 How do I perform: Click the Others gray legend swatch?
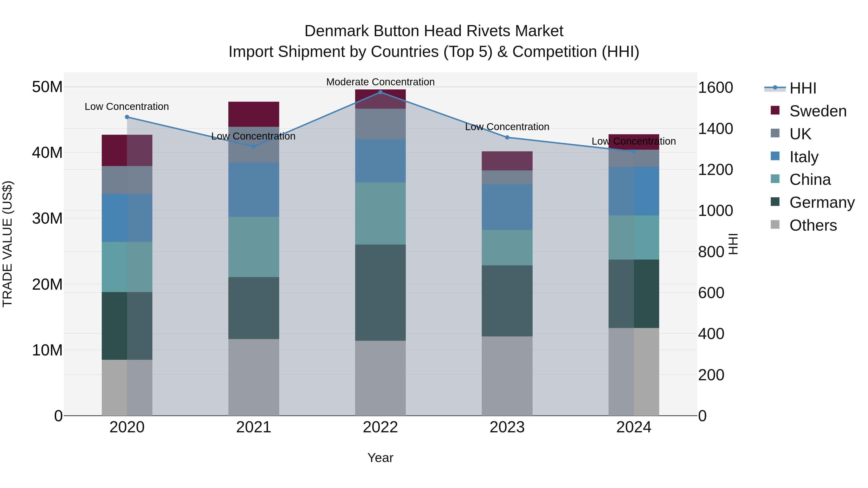coord(775,224)
